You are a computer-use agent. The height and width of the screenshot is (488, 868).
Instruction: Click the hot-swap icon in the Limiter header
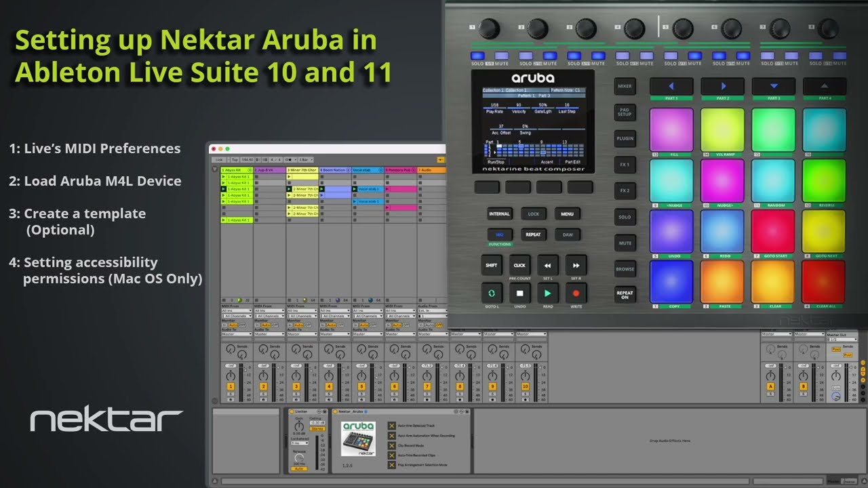coord(320,411)
